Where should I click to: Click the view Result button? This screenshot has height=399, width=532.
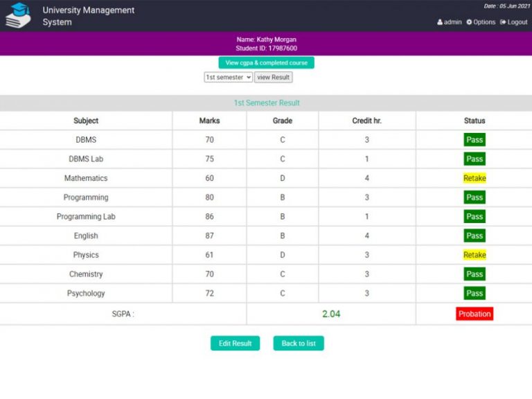274,78
